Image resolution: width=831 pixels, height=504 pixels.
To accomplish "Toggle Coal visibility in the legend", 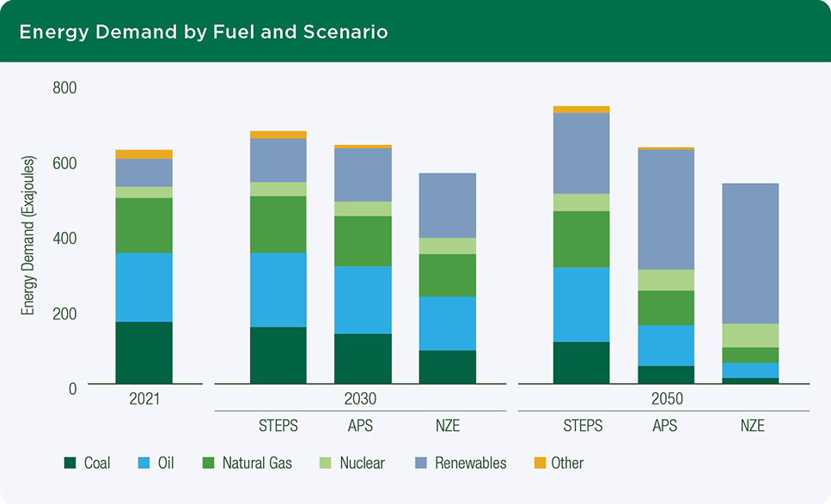I will click(x=69, y=463).
